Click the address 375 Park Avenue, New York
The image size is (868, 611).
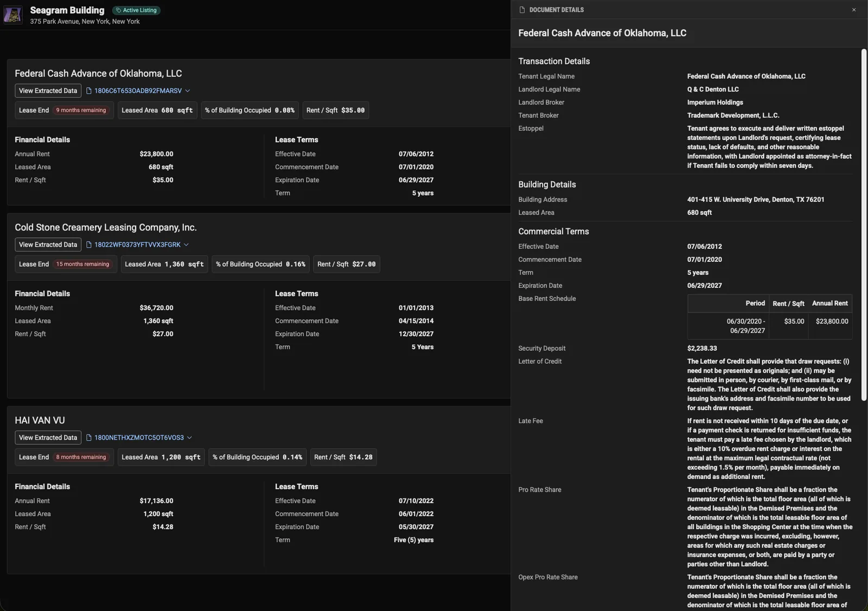pos(85,22)
